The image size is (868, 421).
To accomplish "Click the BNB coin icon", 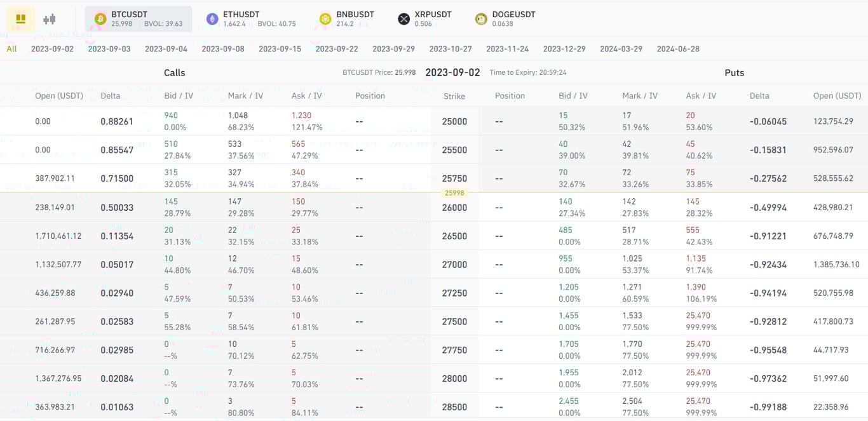I will pos(326,18).
